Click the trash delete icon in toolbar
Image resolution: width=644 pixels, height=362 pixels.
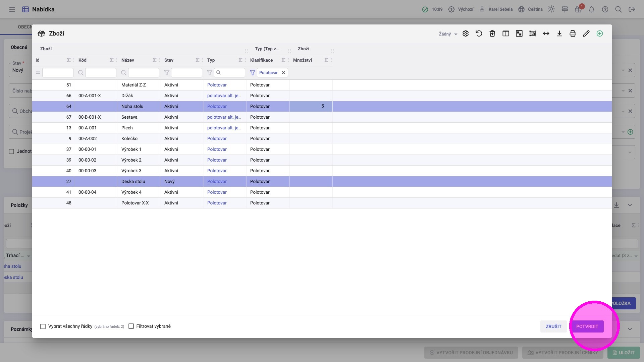coord(492,34)
